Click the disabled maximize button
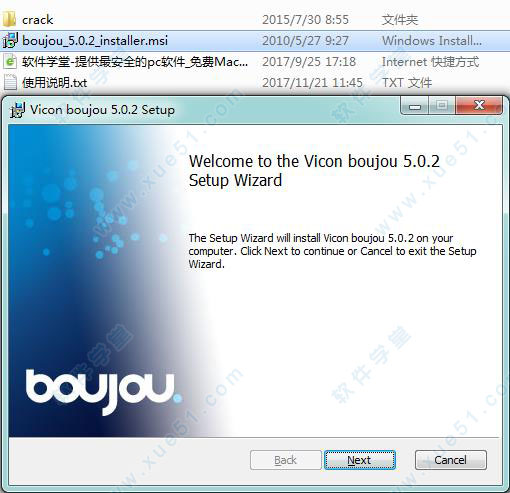This screenshot has height=493, width=510. pos(442,106)
